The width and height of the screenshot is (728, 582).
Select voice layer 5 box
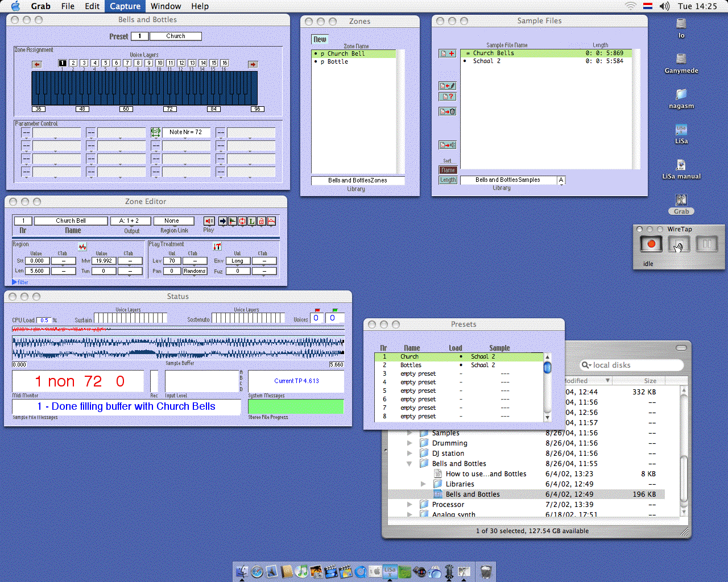[x=106, y=63]
